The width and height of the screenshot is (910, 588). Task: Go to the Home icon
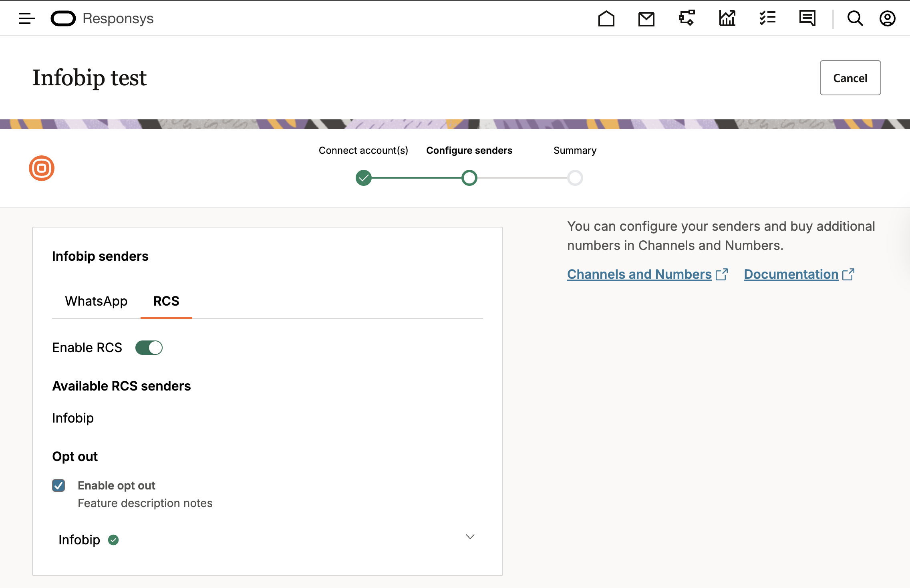(x=606, y=18)
